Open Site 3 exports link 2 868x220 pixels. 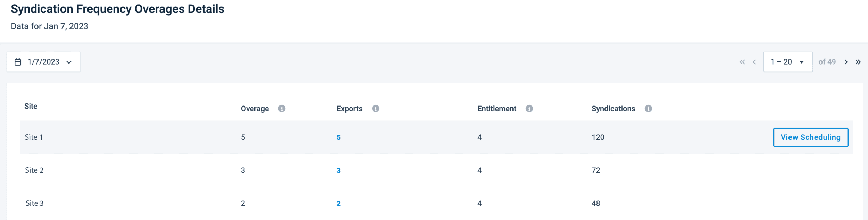click(x=338, y=203)
